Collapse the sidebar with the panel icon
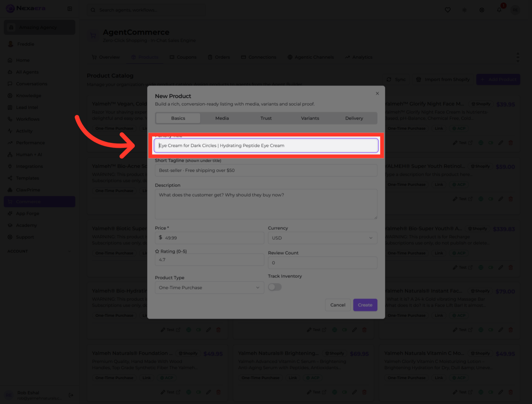The width and height of the screenshot is (532, 404). click(x=70, y=9)
